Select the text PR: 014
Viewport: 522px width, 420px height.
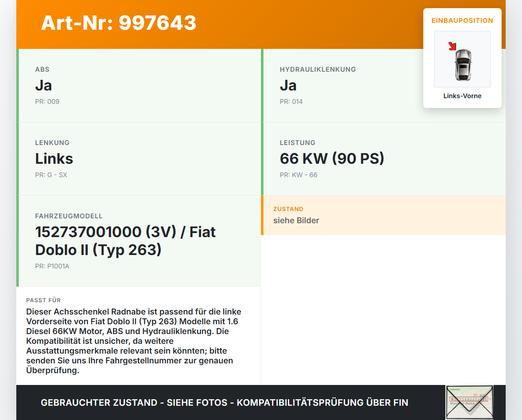[291, 101]
